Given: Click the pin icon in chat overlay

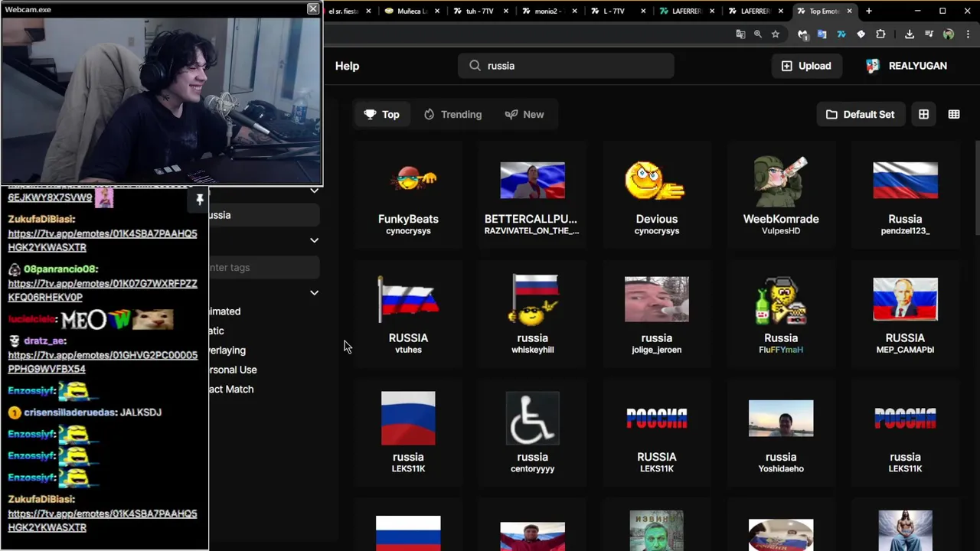Looking at the screenshot, I should [200, 200].
